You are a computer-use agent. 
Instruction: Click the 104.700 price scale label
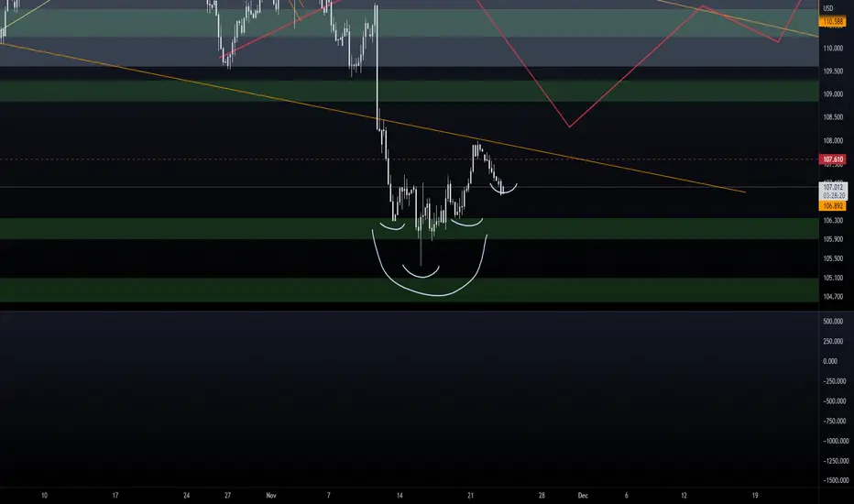tap(833, 297)
